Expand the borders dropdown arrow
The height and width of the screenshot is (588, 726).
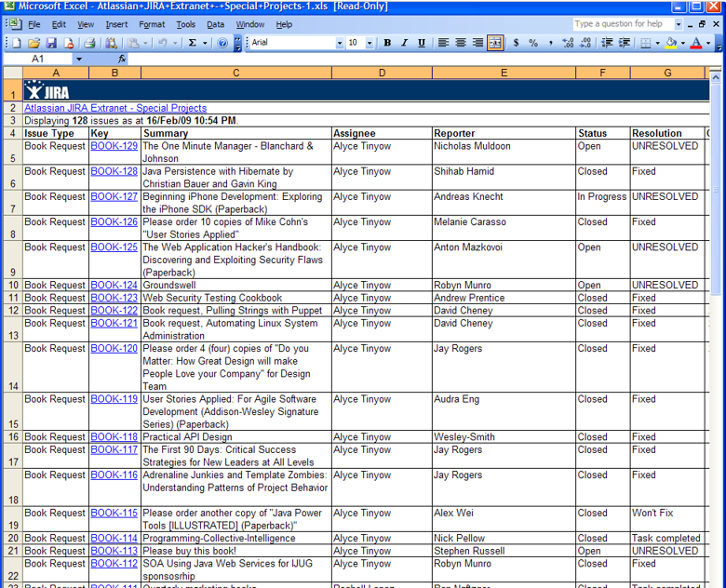click(x=657, y=43)
